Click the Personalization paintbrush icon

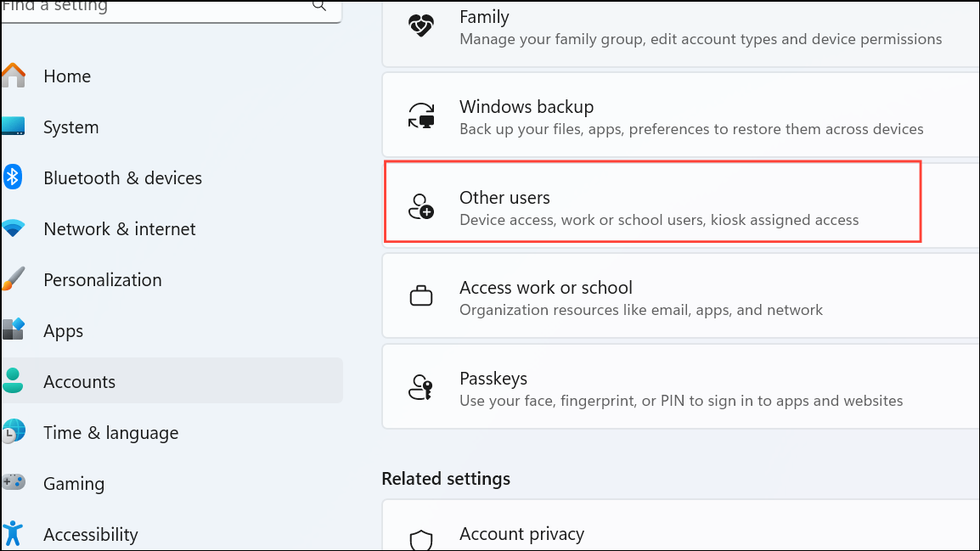click(13, 279)
